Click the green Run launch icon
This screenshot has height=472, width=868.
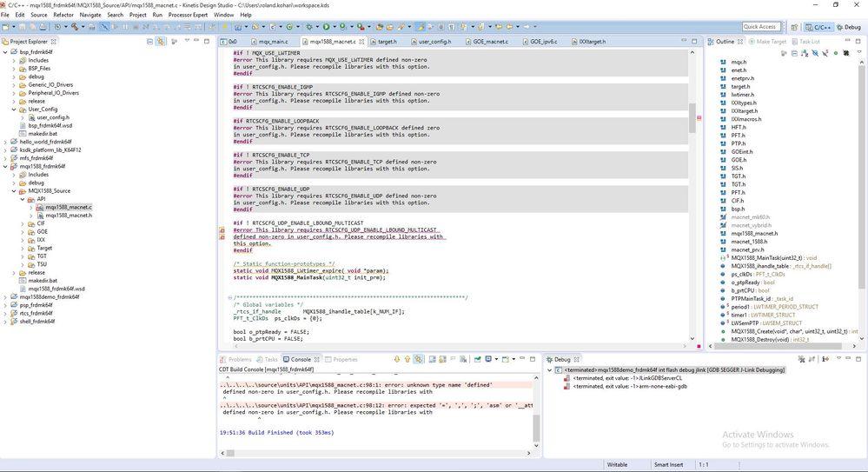pos(326,27)
